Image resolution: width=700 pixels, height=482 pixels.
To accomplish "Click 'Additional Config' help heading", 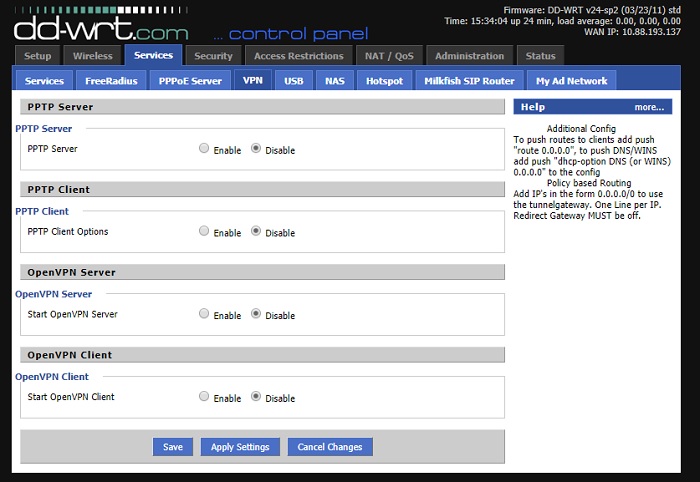I will [581, 129].
